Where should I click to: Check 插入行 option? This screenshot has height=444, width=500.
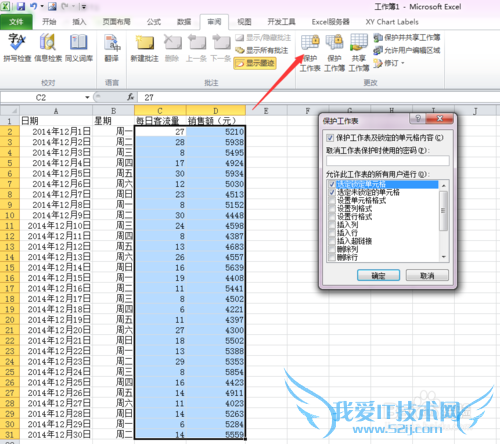point(332,233)
